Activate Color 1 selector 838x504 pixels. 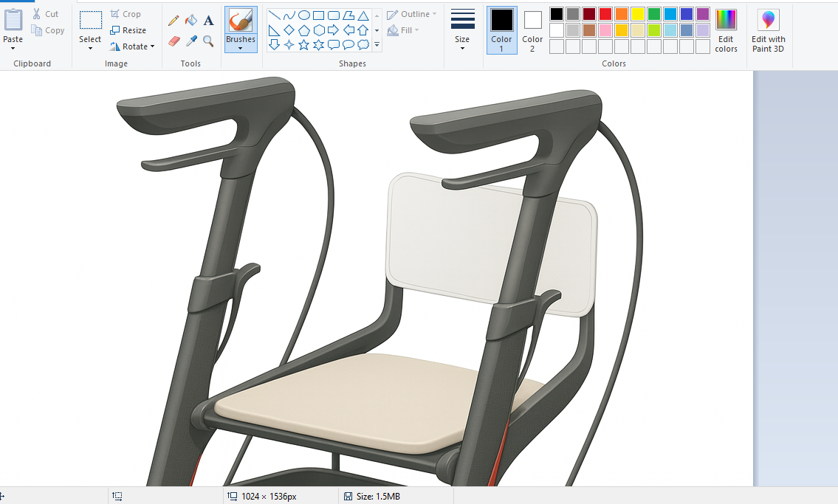pos(501,30)
